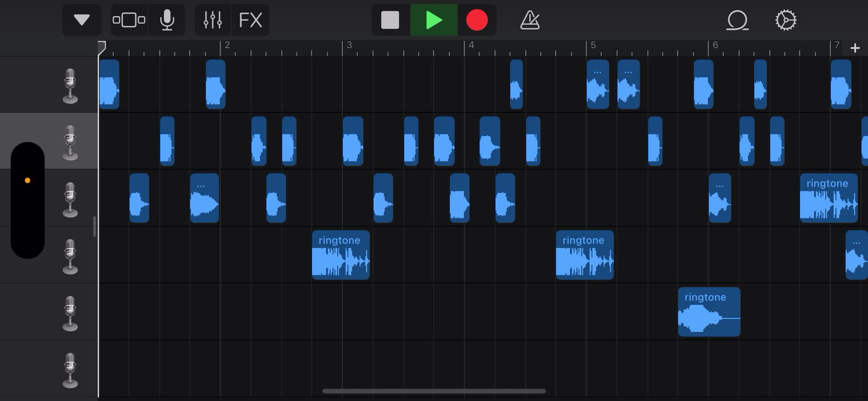Stop playback with the square button
The width and height of the screenshot is (868, 401).
coord(390,20)
